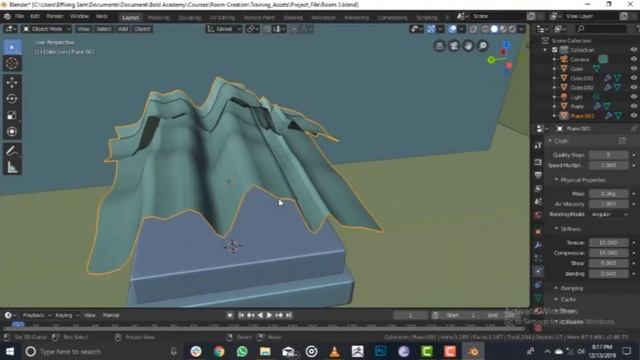Viewport: 640px width, 360px height.
Task: Open the Modifiers wrench tab
Action: [x=538, y=245]
